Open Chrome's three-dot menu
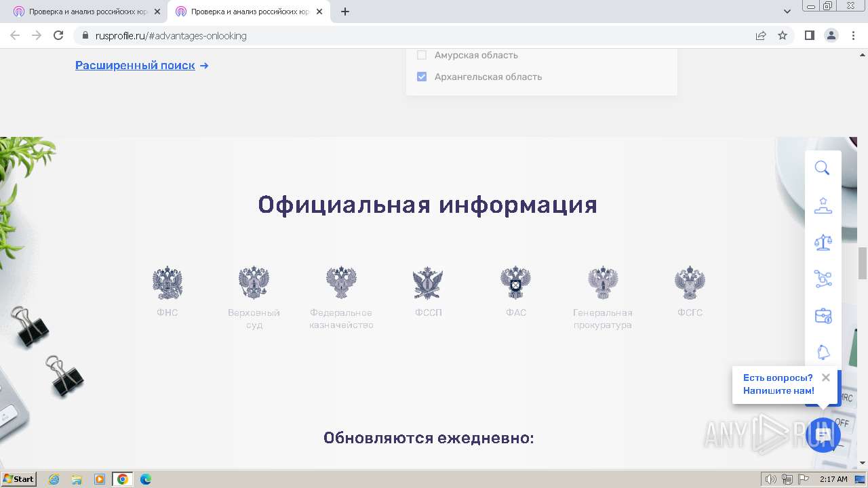Viewport: 868px width, 488px height. click(854, 36)
